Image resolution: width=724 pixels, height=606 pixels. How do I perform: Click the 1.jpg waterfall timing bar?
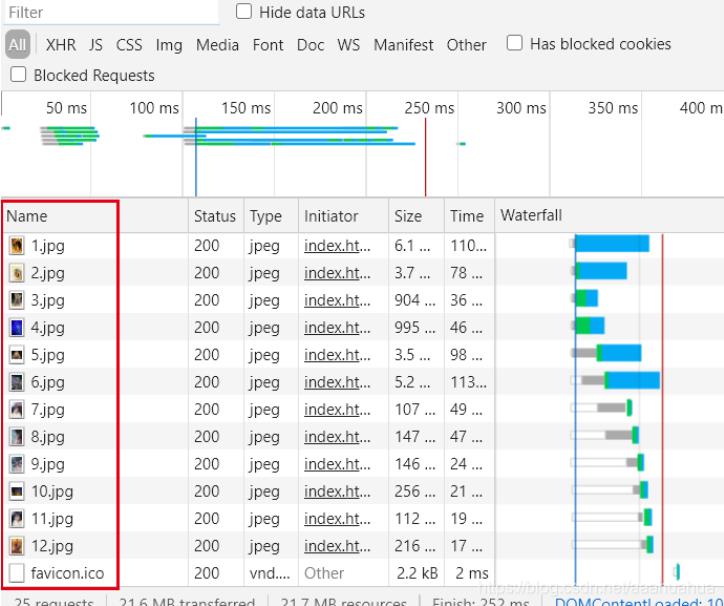click(x=612, y=244)
